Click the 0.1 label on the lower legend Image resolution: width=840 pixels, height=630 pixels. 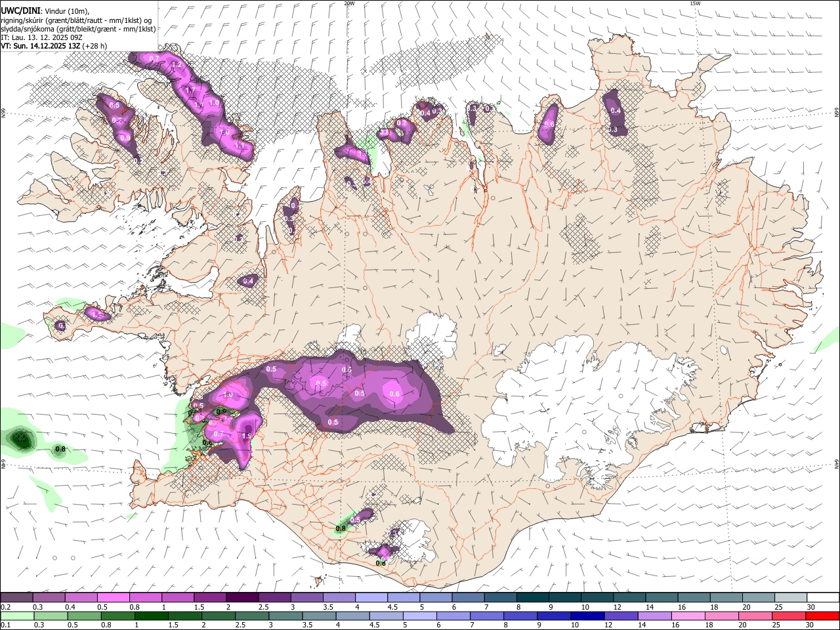tap(5, 625)
